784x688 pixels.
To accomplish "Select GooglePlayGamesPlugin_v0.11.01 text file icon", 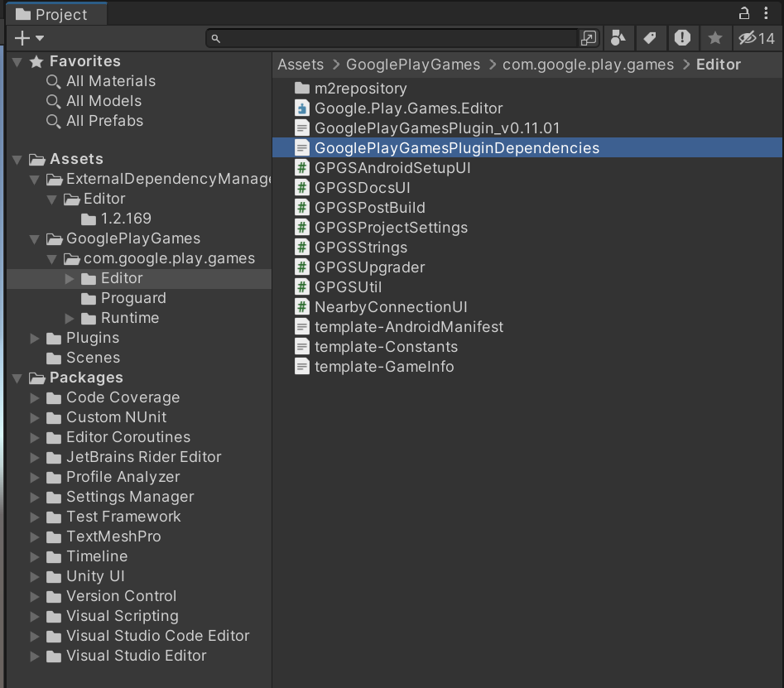I will click(302, 128).
